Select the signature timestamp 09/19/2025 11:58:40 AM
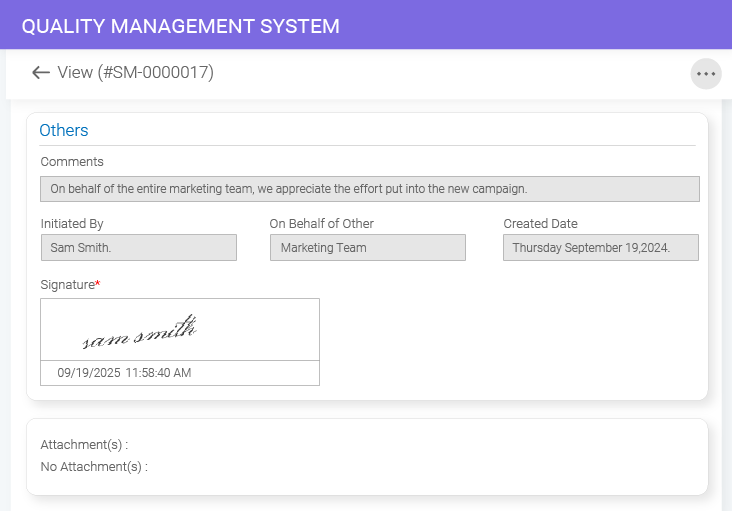 click(124, 373)
